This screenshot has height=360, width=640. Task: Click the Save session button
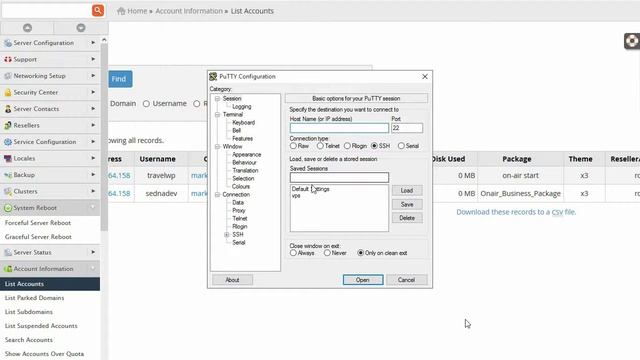(x=407, y=204)
